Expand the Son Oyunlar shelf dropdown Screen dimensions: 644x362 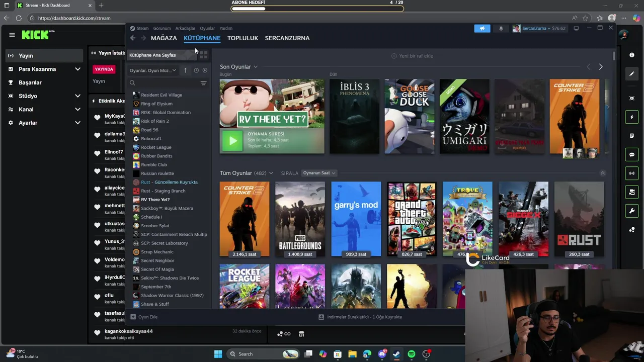[256, 67]
